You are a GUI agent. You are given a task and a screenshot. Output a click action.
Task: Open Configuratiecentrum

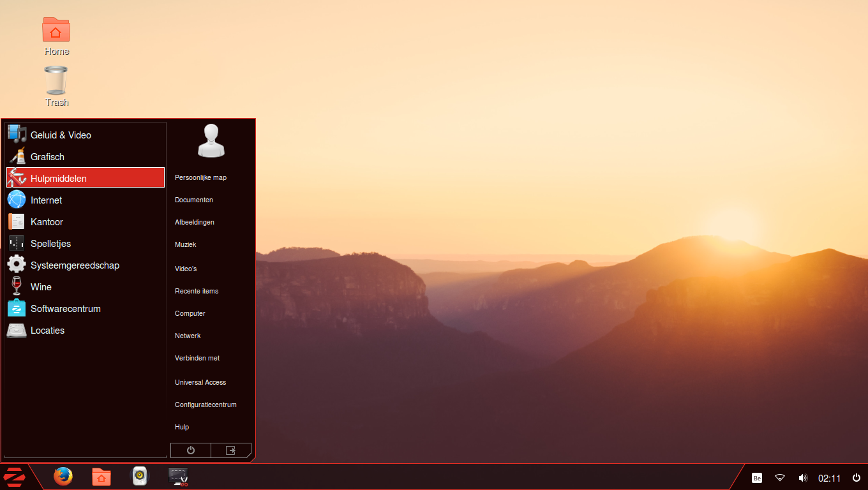[206, 405]
